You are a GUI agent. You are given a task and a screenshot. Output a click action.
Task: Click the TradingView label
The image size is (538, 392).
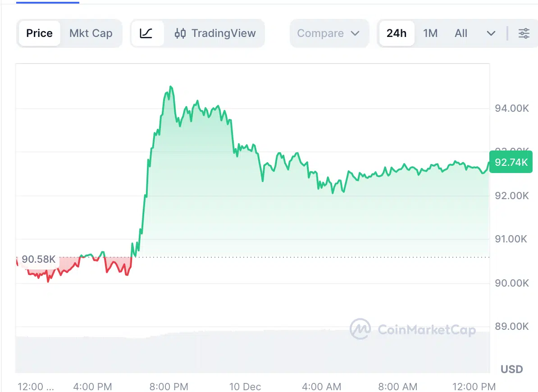(x=223, y=33)
